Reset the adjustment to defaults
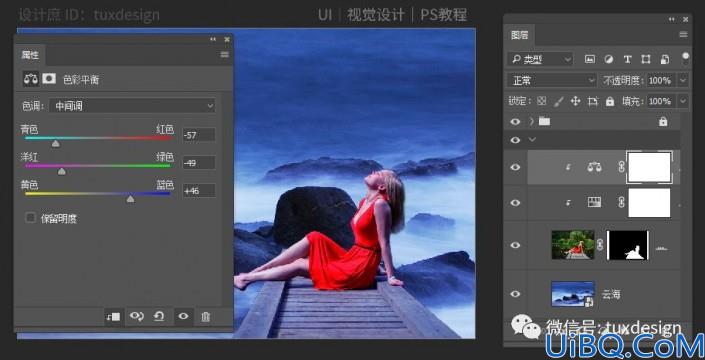Image resolution: width=705 pixels, height=360 pixels. point(159,316)
